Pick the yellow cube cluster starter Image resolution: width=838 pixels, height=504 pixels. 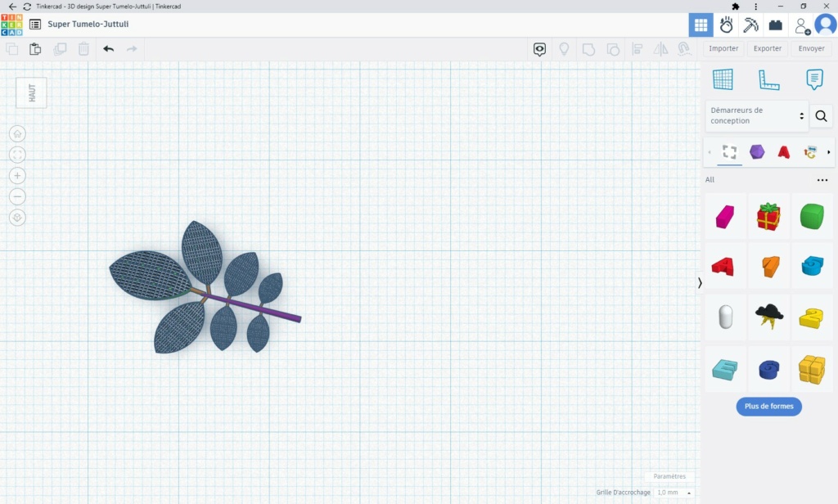tap(812, 369)
